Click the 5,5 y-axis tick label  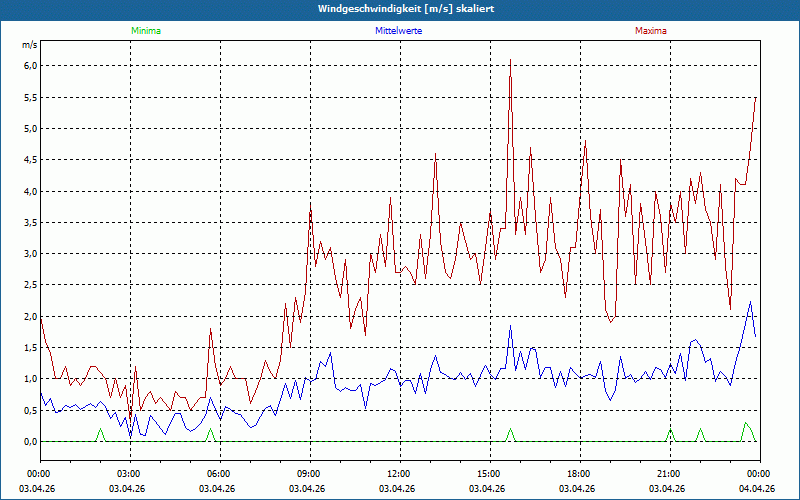29,97
